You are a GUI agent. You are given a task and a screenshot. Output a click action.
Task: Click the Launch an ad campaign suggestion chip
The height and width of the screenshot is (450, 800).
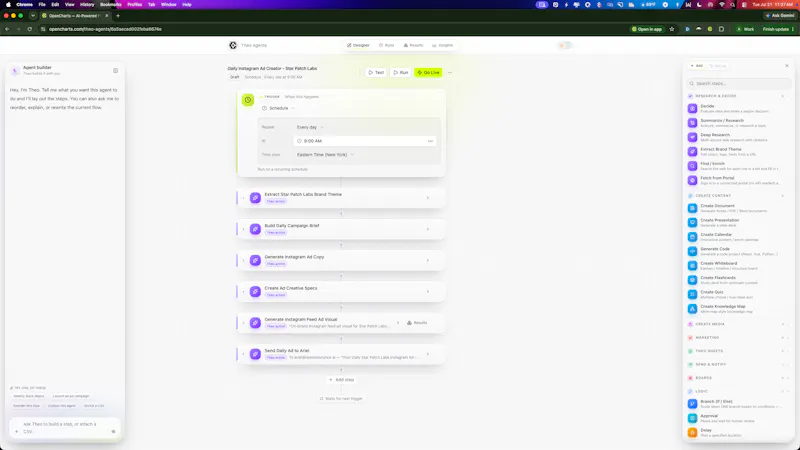click(x=71, y=396)
